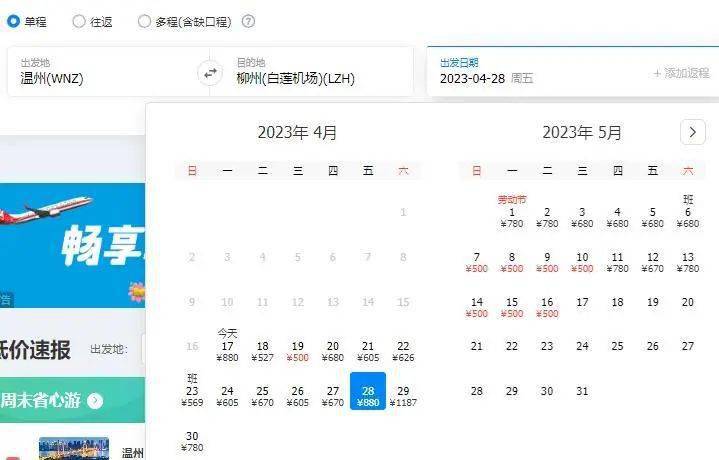Screen dimensions: 719x460
Task: Select the 往返 round-trip radio button
Action: pos(79,21)
